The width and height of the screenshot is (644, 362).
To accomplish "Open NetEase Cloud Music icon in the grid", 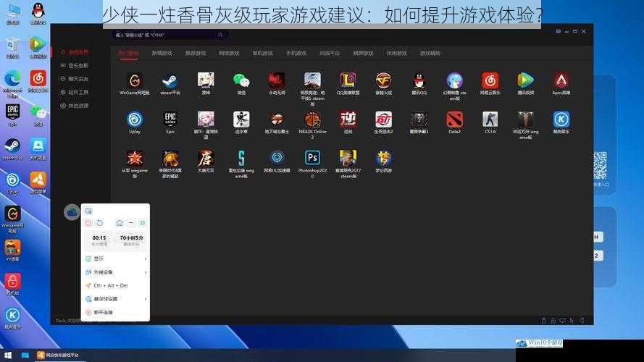I will coord(490,81).
